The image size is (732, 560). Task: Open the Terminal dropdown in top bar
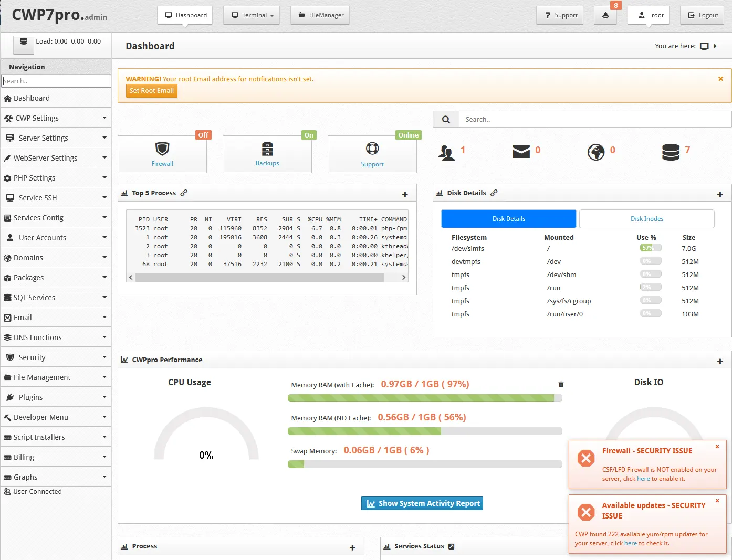click(x=252, y=15)
